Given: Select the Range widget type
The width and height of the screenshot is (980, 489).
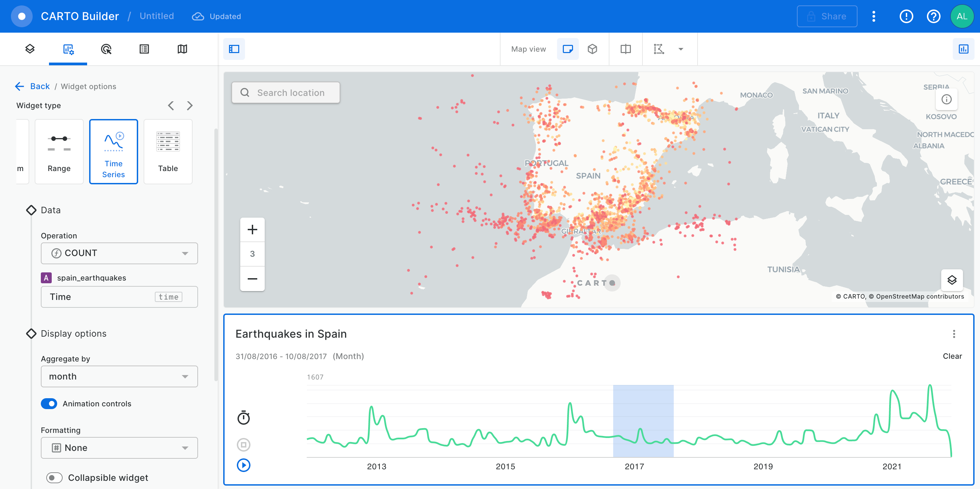Looking at the screenshot, I should 59,151.
